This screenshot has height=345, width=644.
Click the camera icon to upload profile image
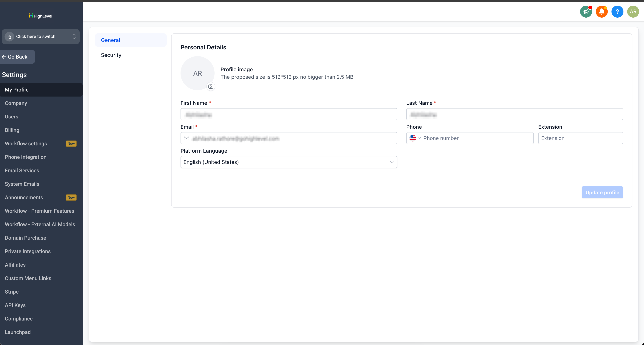pyautogui.click(x=211, y=86)
